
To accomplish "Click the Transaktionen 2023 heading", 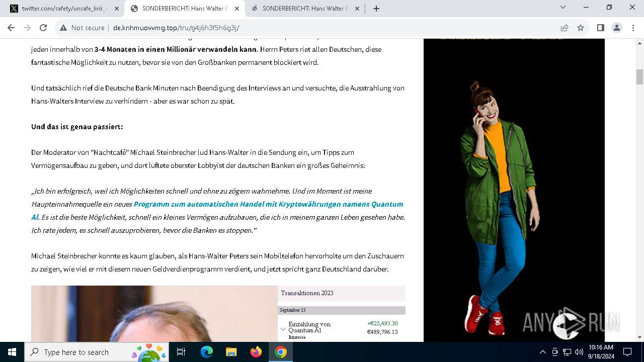I will pyautogui.click(x=307, y=293).
